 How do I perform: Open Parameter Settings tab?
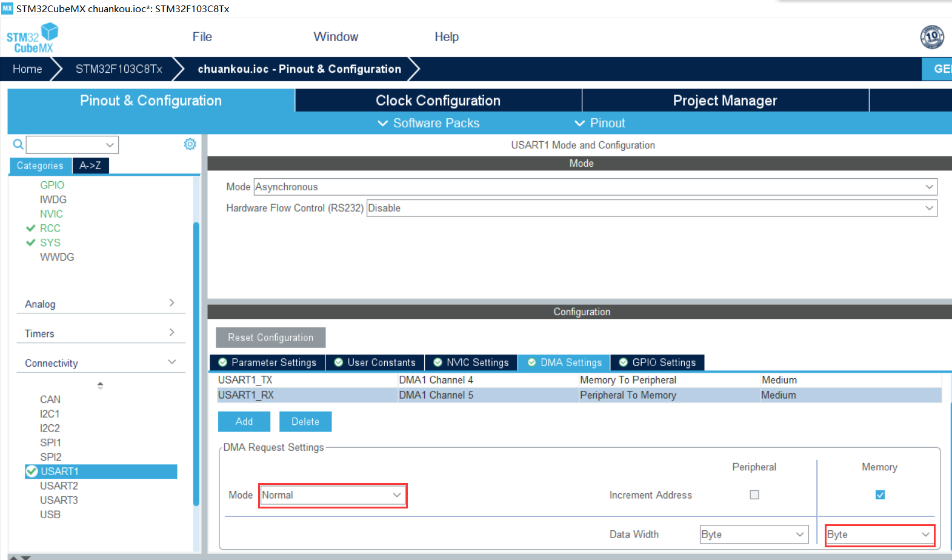267,362
